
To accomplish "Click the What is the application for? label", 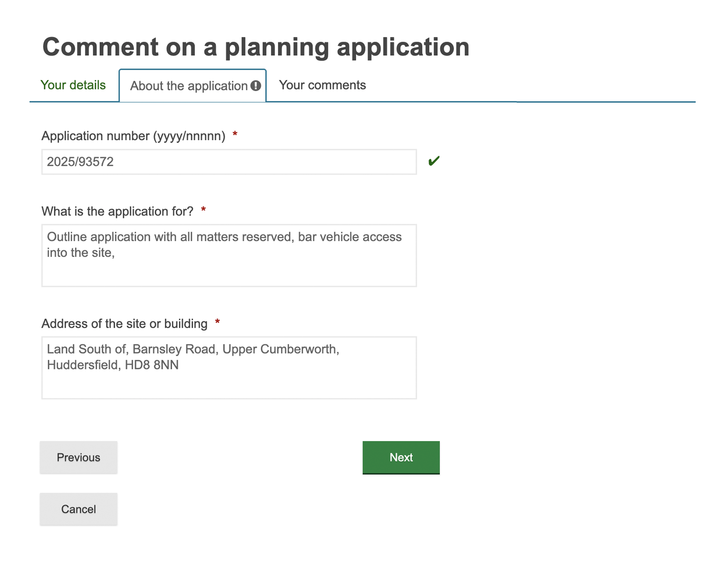I will (x=117, y=211).
